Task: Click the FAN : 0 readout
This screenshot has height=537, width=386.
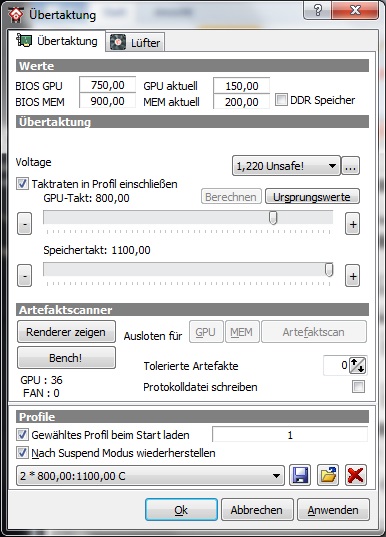Action: click(41, 393)
